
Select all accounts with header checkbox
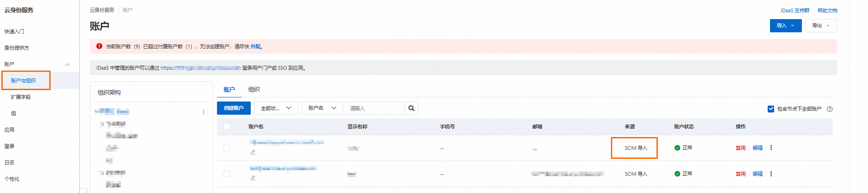coord(227,127)
